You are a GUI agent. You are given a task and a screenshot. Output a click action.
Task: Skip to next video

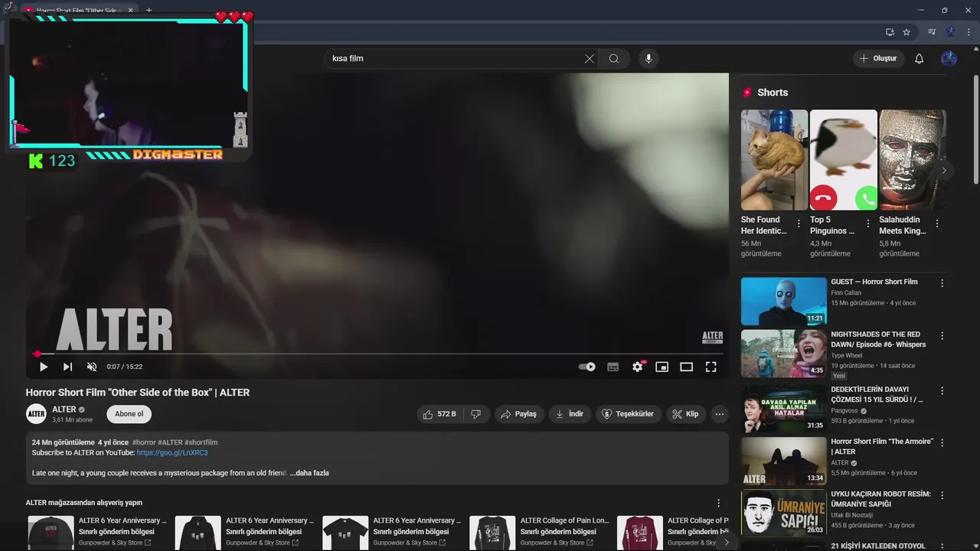67,367
